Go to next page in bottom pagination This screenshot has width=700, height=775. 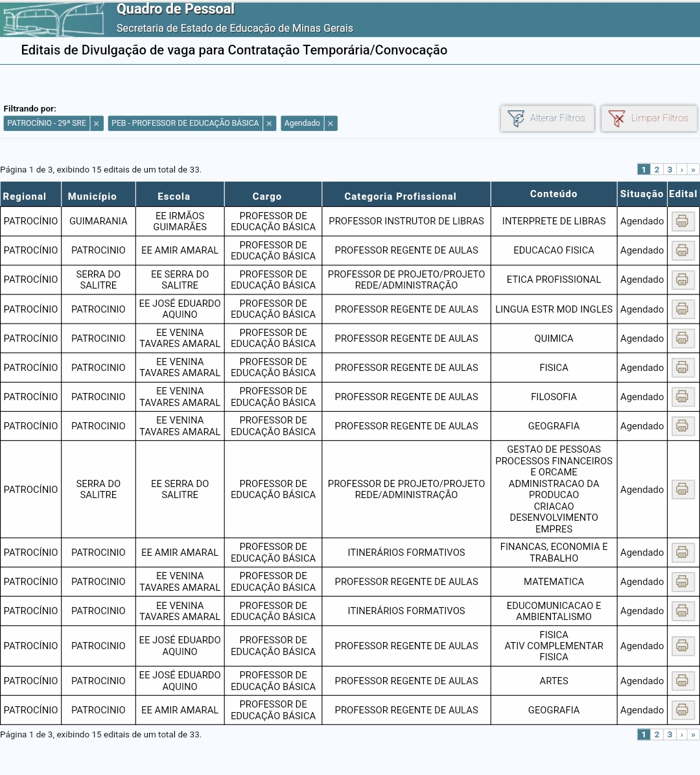[682, 735]
